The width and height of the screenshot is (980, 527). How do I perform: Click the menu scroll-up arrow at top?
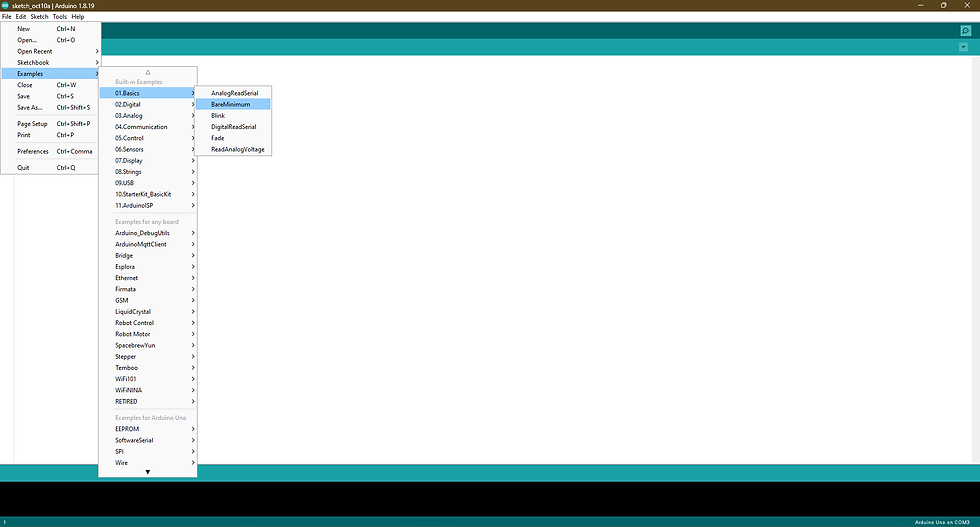tap(148, 72)
